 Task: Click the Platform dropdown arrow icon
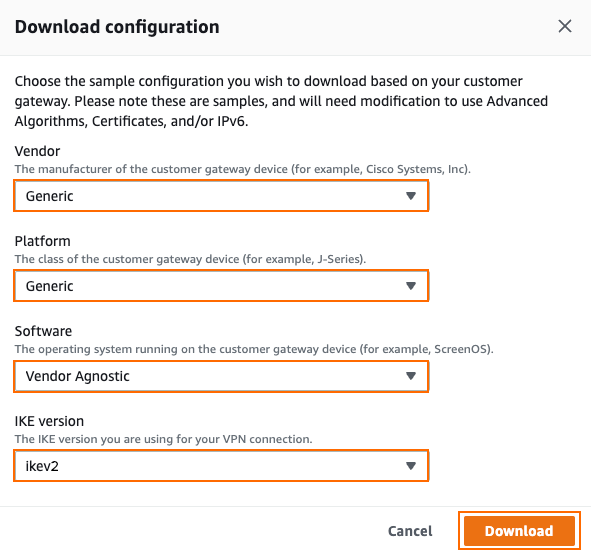point(411,286)
